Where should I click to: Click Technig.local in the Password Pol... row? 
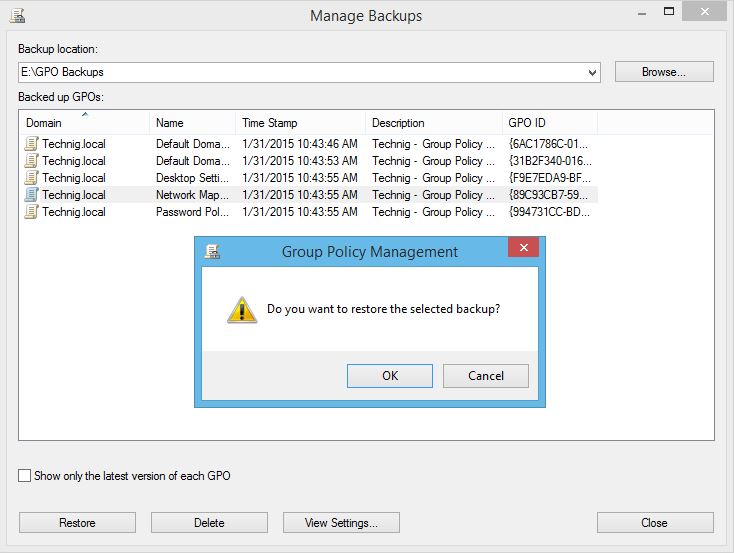pyautogui.click(x=74, y=212)
